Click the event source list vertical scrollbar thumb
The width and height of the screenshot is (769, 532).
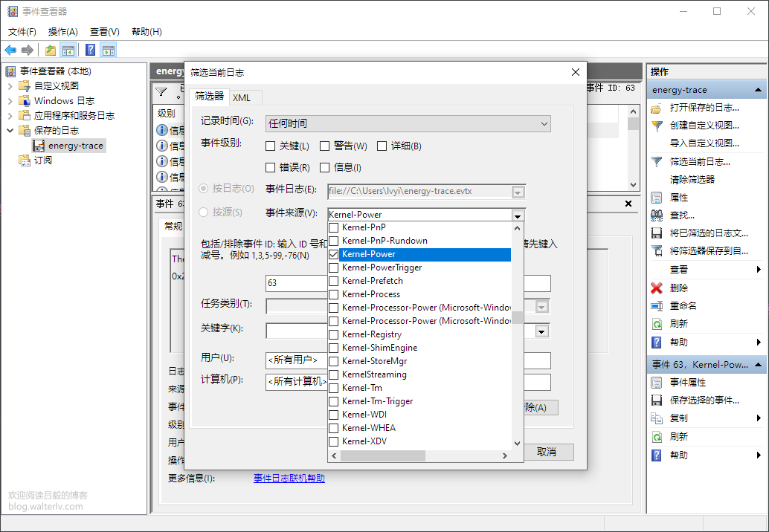pos(517,317)
